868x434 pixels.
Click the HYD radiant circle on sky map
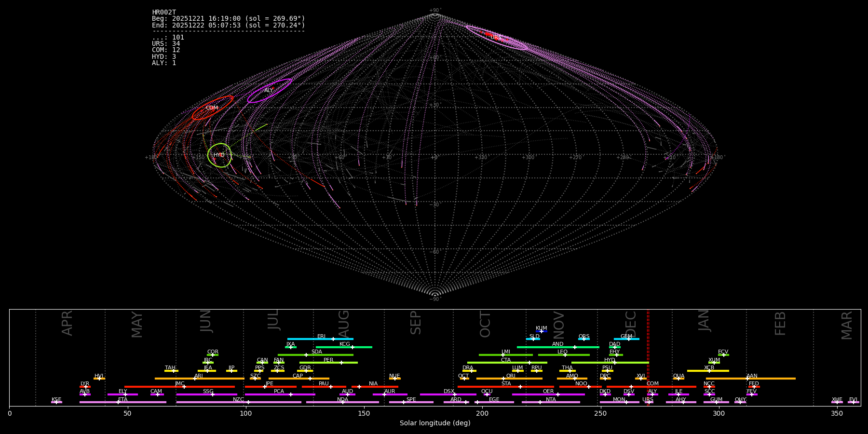(x=219, y=155)
